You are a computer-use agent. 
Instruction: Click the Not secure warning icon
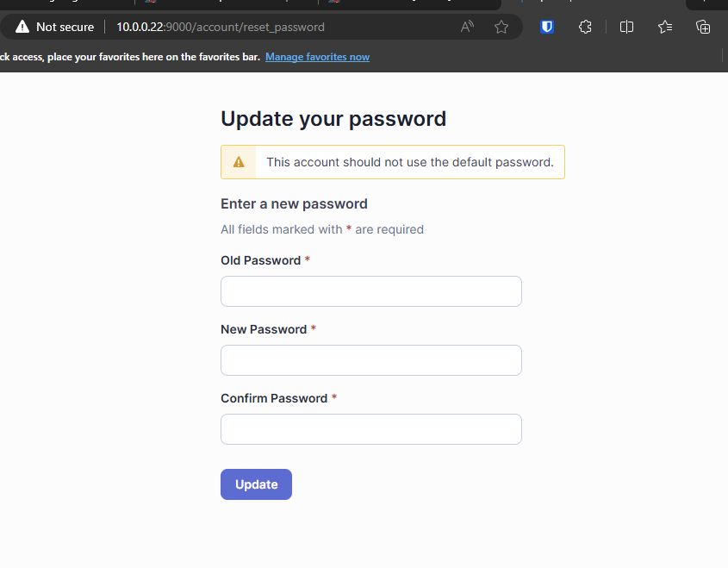pos(22,27)
